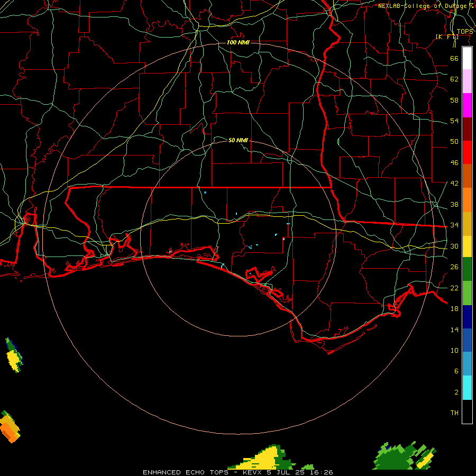
Task: Choose the medium blue legend band
Action: click(x=467, y=340)
